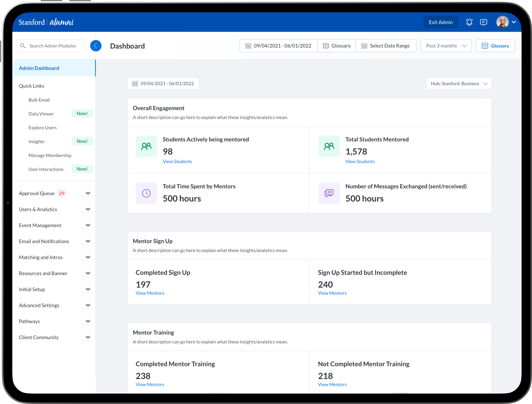Select Admin Dashboard in the sidebar
Viewport: 532px width, 404px height.
point(39,68)
